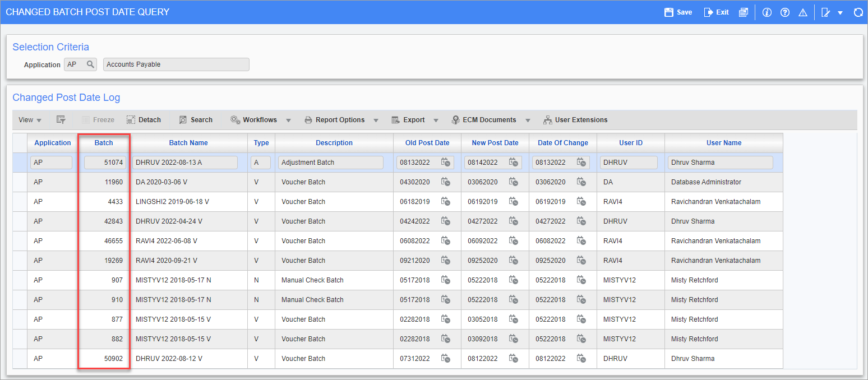Open Search in the table toolbar

(196, 120)
